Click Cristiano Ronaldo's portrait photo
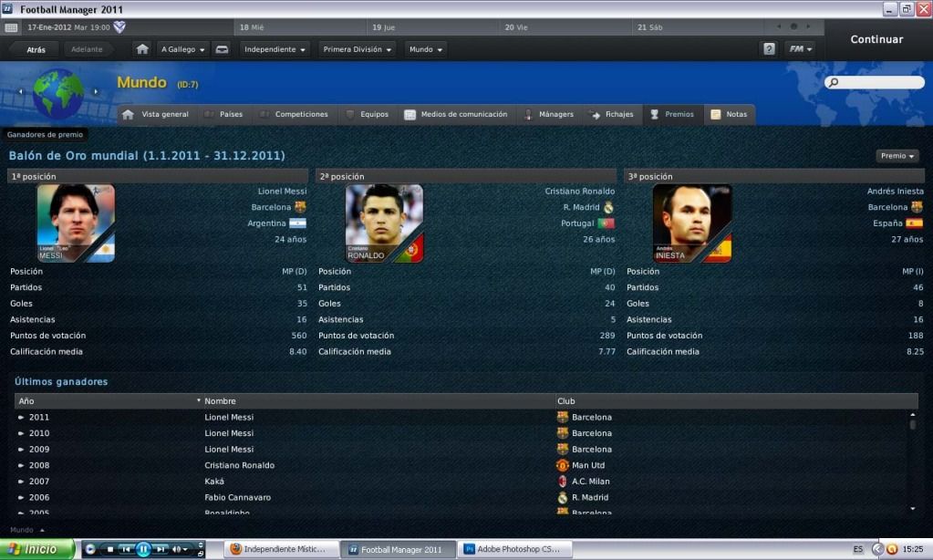The image size is (933, 560). pyautogui.click(x=384, y=223)
